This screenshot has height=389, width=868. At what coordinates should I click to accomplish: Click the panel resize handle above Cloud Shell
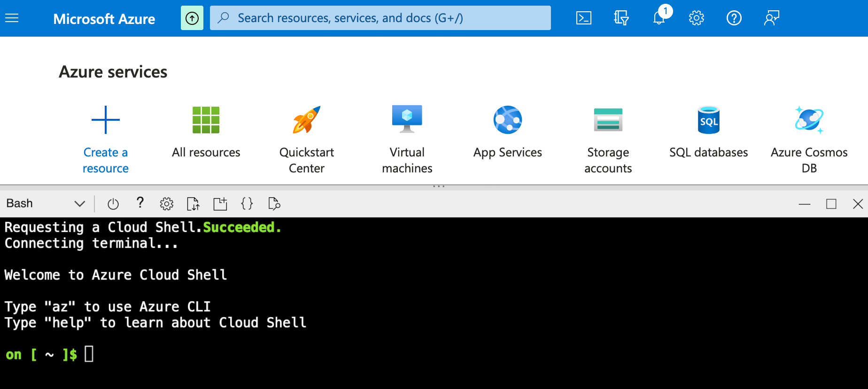[x=438, y=187]
